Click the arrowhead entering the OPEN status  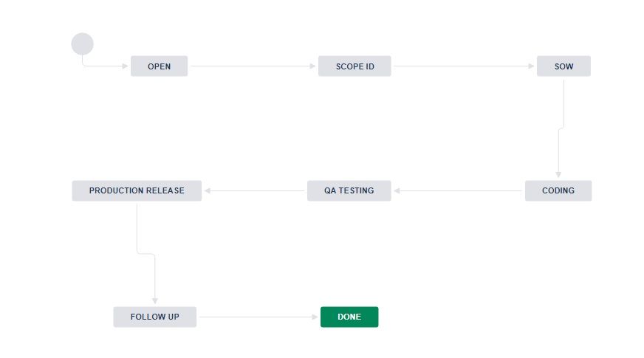tap(126, 66)
